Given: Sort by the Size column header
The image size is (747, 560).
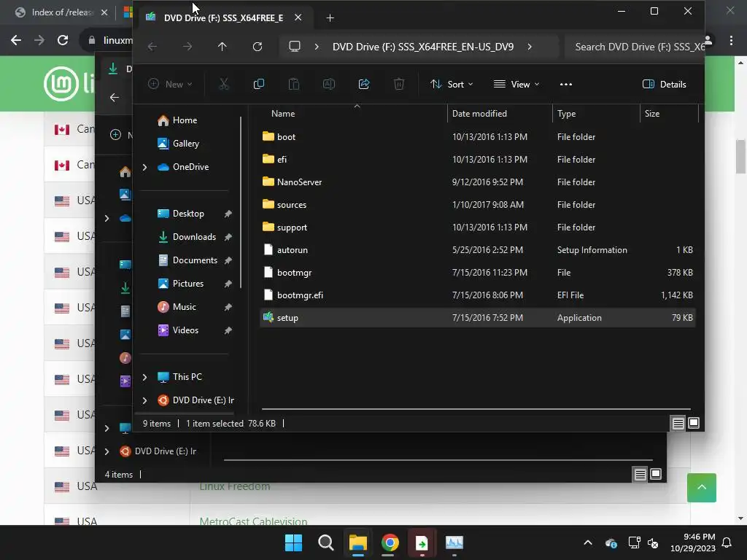Looking at the screenshot, I should [652, 114].
